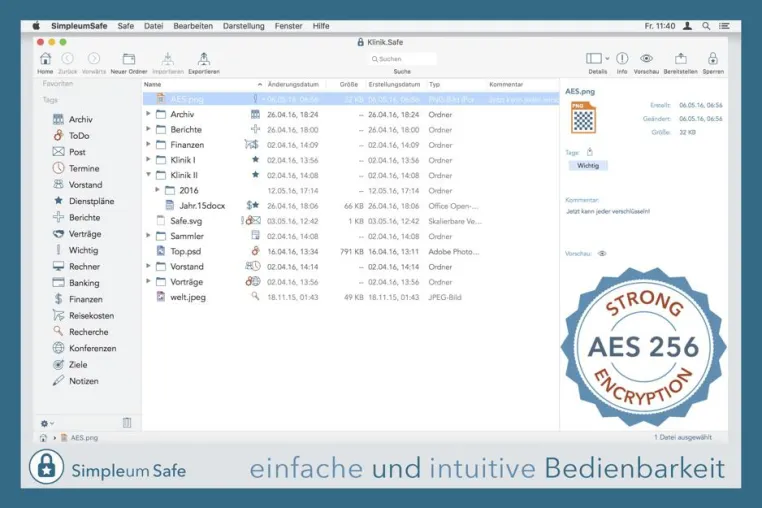This screenshot has height=508, width=762.
Task: Open the Darstellung menu
Action: (243, 26)
